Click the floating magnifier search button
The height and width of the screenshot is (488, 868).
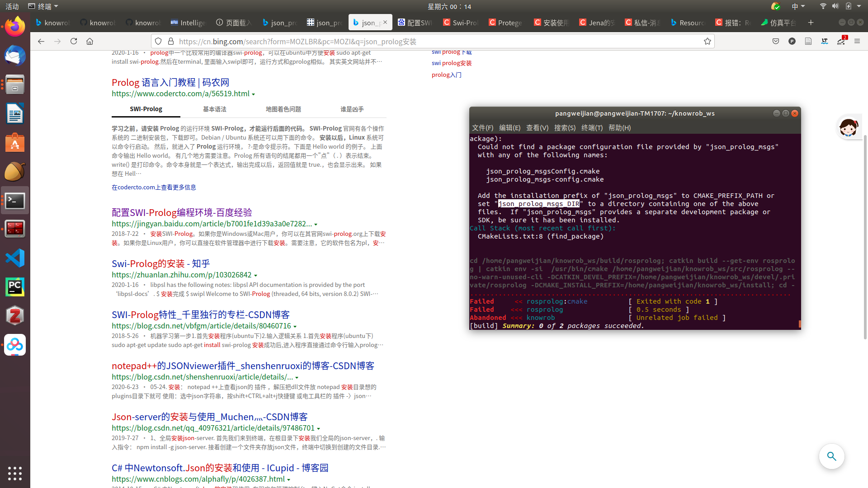tap(832, 456)
